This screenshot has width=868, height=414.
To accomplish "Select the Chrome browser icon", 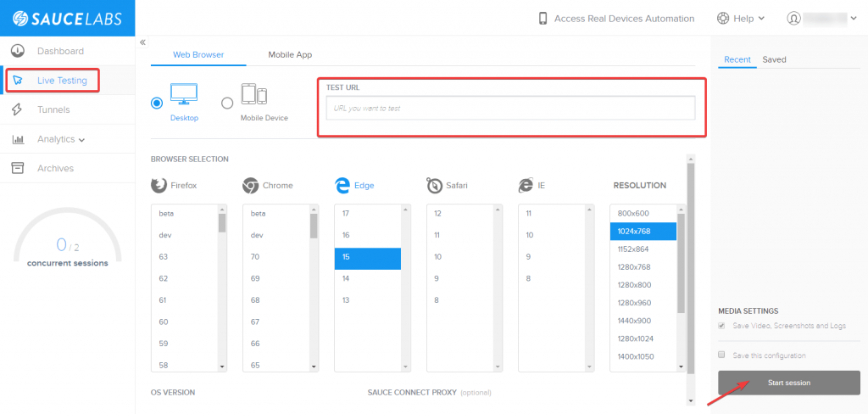I will [x=250, y=185].
